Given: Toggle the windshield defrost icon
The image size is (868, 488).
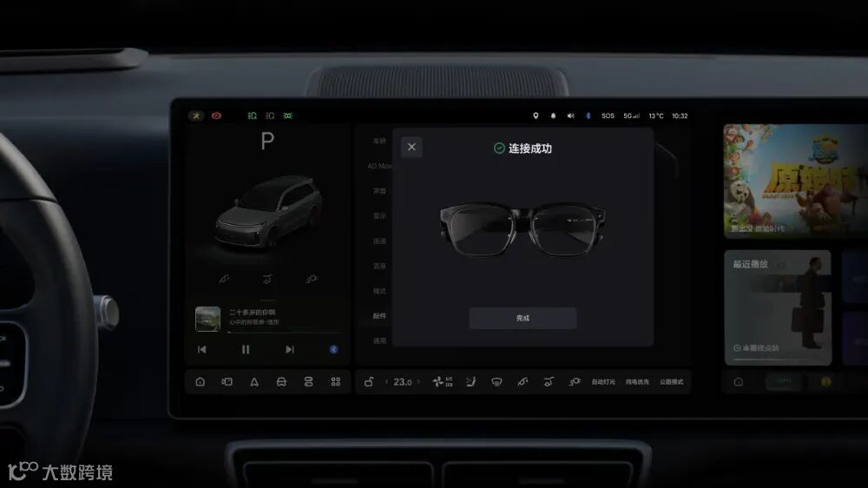Looking at the screenshot, I should click(496, 382).
